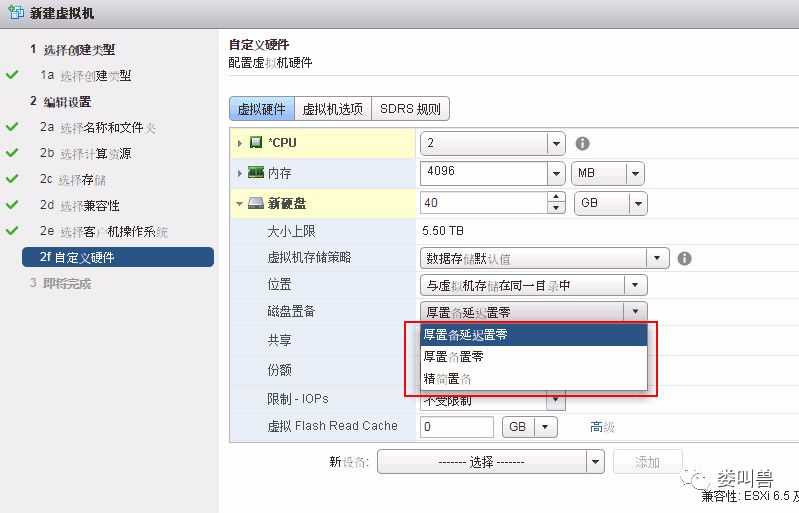Click step 3 即将完成
Screen dimensions: 799x513
[61, 283]
